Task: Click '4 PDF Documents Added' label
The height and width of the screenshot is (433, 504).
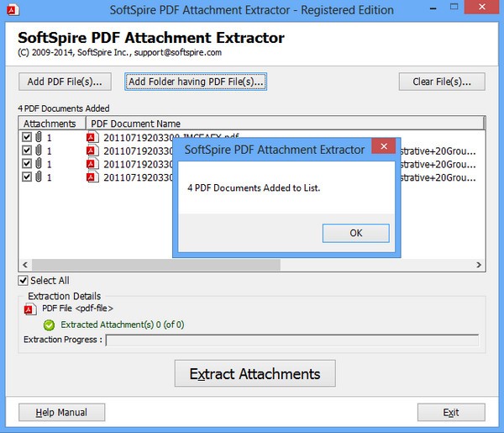Action: pos(64,108)
